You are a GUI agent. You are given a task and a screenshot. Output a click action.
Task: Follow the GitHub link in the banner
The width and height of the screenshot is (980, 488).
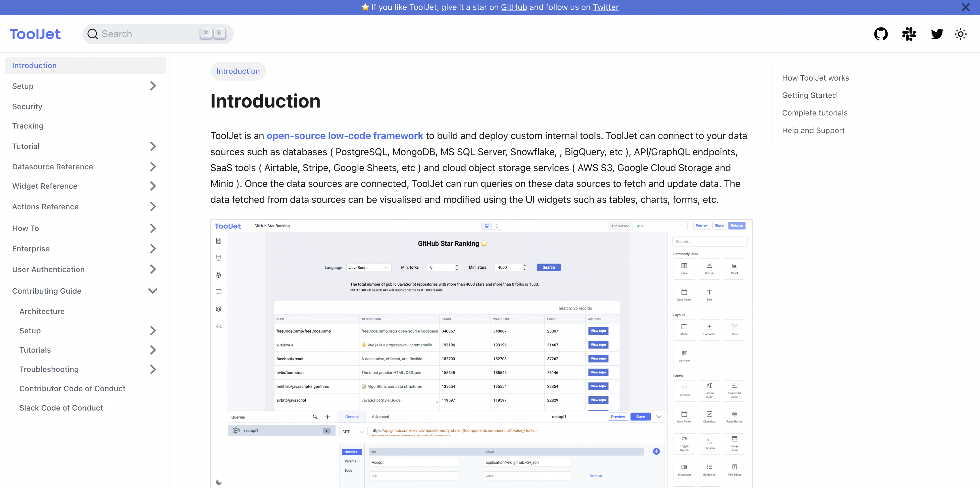point(514,7)
